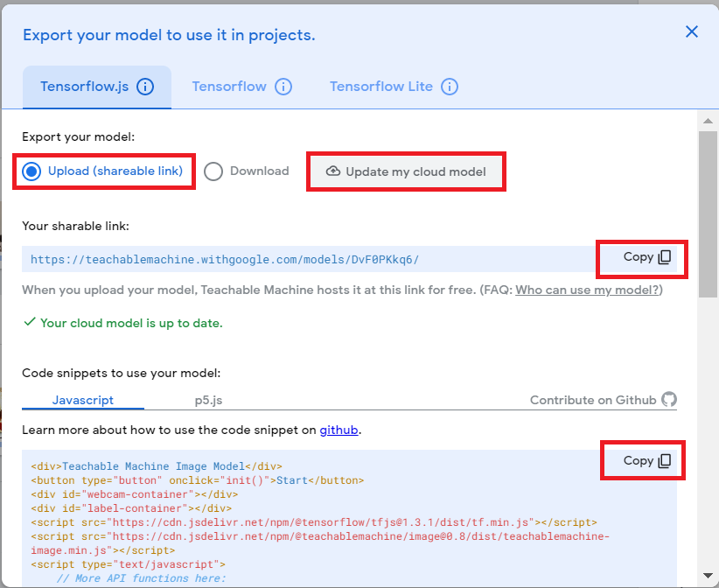The width and height of the screenshot is (719, 588).
Task: Select the Download radio option
Action: point(247,171)
